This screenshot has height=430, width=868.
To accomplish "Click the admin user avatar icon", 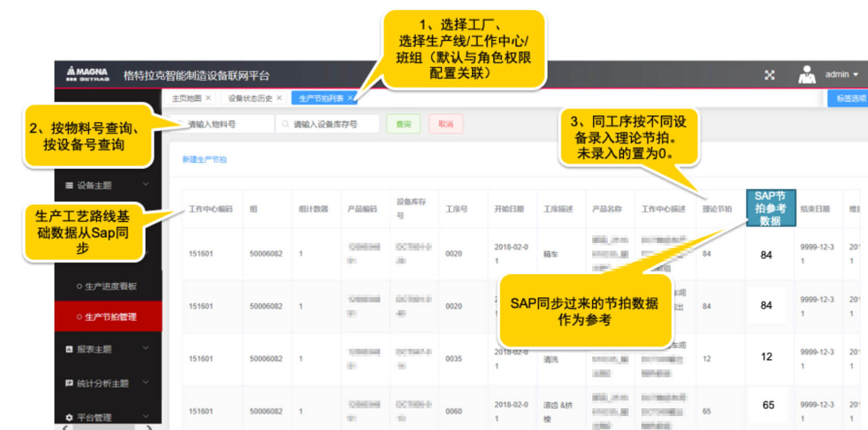I will pyautogui.click(x=806, y=75).
